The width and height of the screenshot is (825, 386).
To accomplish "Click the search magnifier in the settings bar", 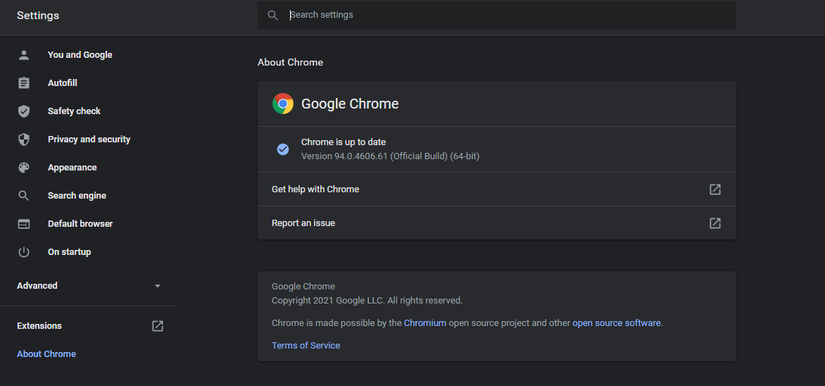I will pos(273,15).
